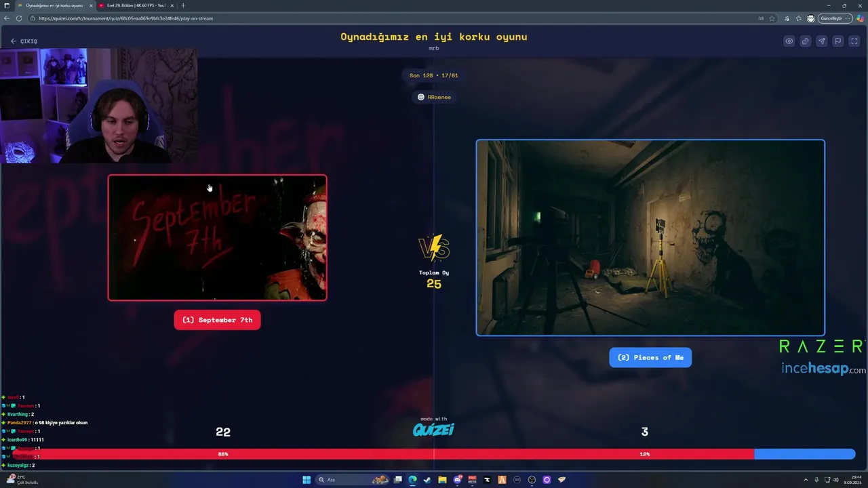Open the Windows Start menu

(307, 480)
